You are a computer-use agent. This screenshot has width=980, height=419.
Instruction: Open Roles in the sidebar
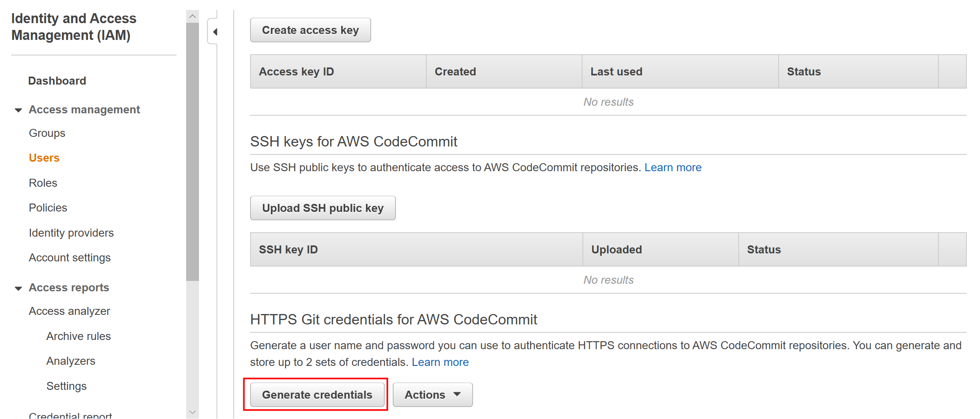click(43, 183)
